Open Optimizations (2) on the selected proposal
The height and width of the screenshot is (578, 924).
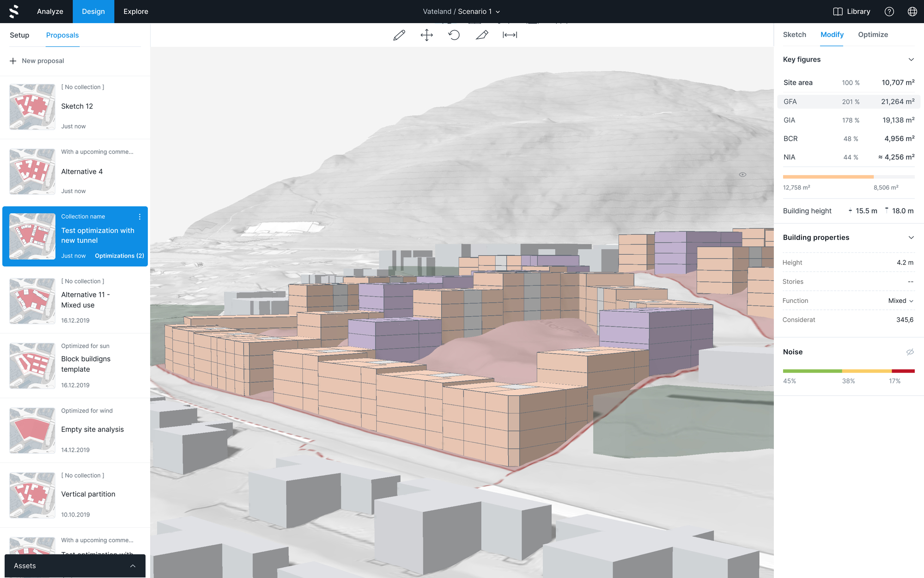click(x=119, y=255)
